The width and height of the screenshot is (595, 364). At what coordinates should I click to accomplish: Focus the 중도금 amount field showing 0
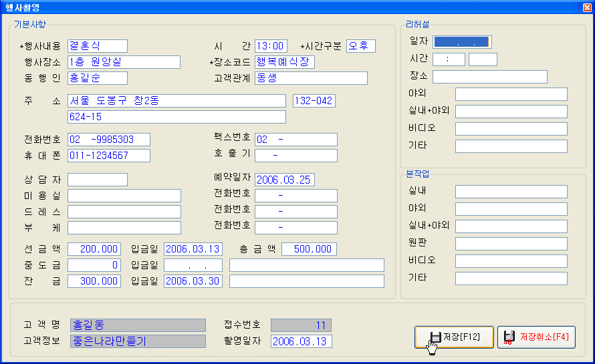tap(94, 265)
